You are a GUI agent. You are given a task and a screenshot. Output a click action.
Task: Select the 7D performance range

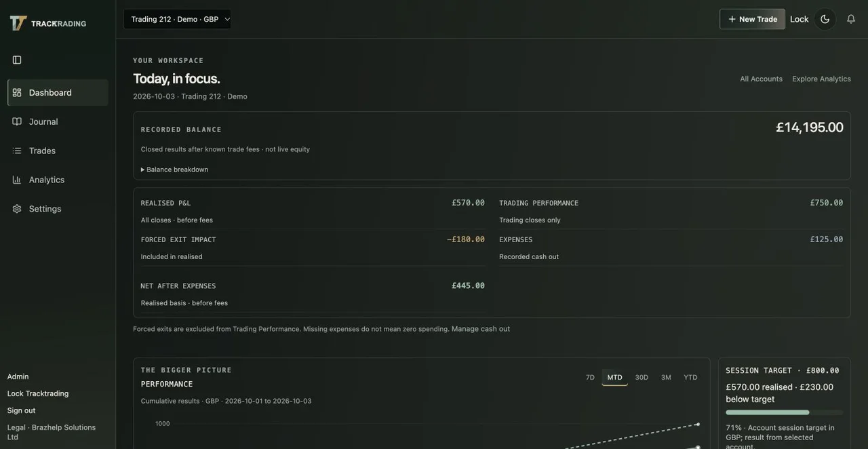tap(590, 377)
